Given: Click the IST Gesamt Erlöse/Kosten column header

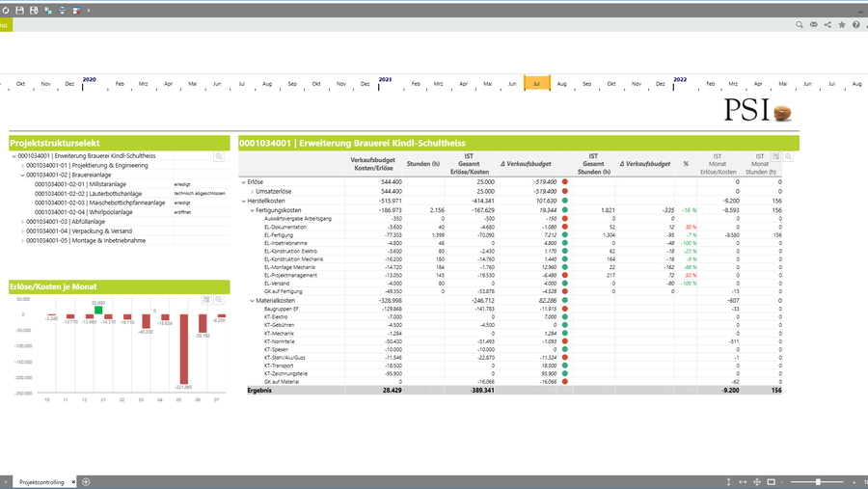Looking at the screenshot, I should point(469,164).
